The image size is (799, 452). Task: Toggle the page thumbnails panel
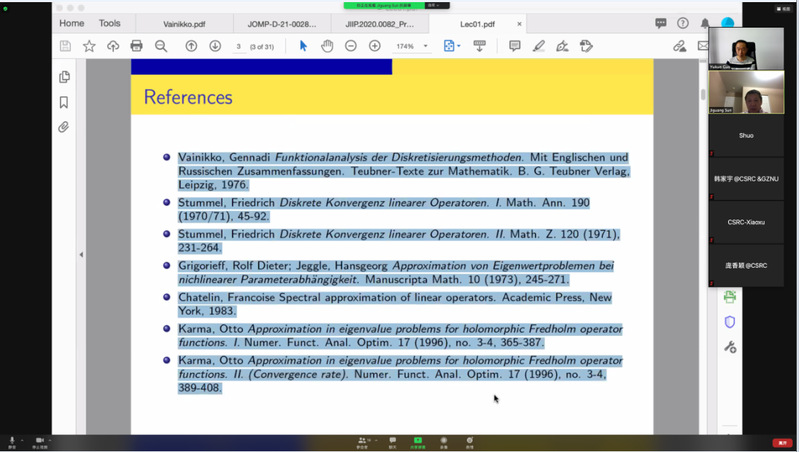coord(64,77)
